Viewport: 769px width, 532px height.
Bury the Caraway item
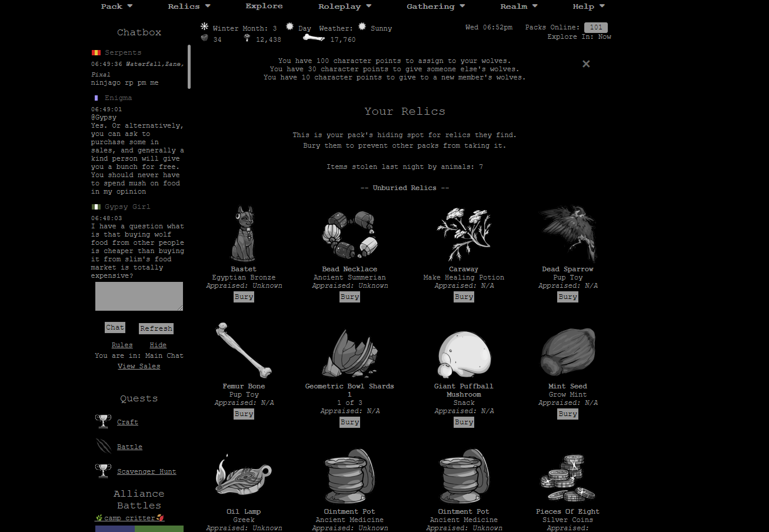(x=464, y=297)
